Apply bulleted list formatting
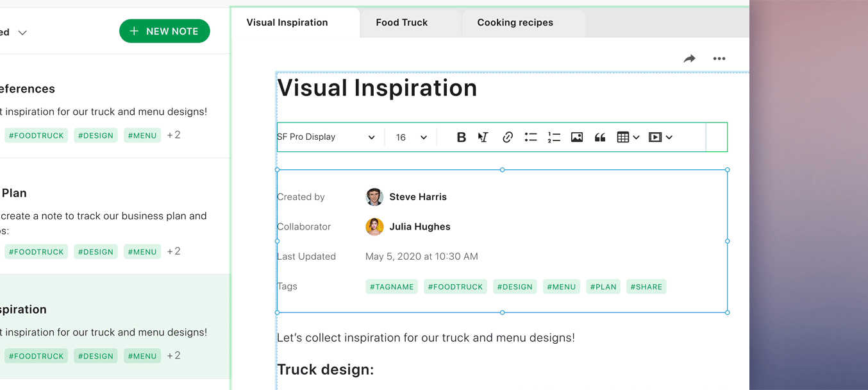The width and height of the screenshot is (868, 390). tap(531, 137)
